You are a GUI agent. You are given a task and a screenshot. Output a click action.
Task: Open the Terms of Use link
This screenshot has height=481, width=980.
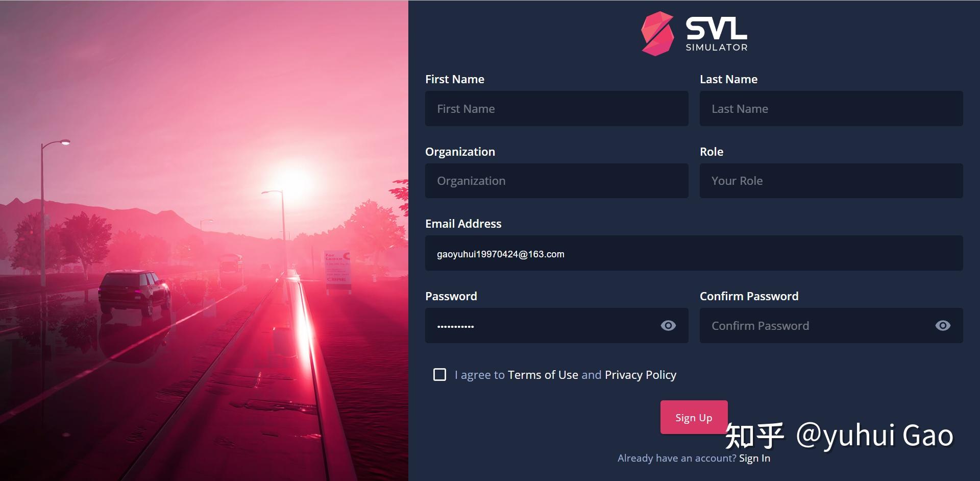point(543,375)
